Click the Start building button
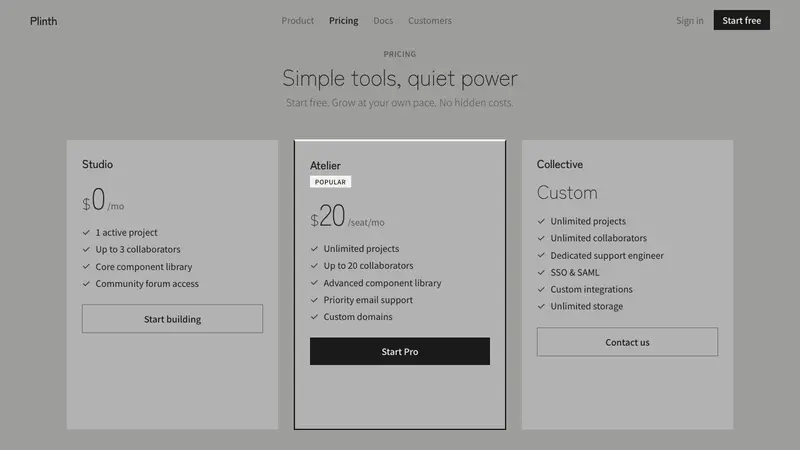This screenshot has width=800, height=450. 172,319
